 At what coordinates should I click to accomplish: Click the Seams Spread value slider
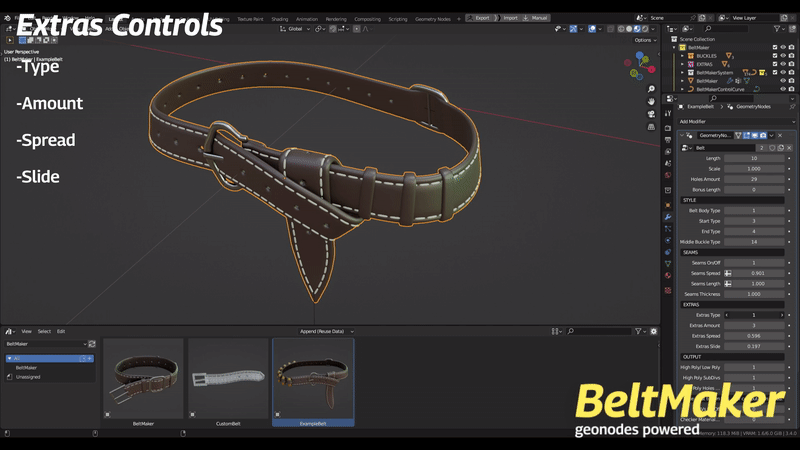pyautogui.click(x=759, y=273)
